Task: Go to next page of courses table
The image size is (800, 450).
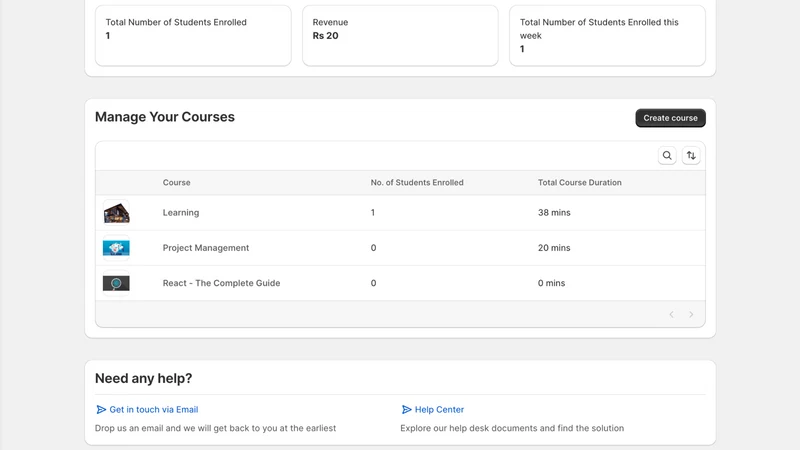Action: (x=691, y=314)
